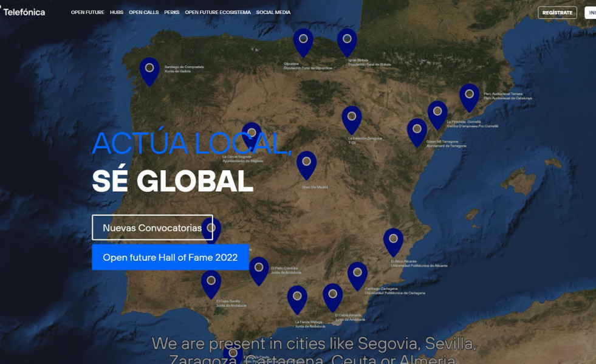This screenshot has width=596, height=364.
Task: Select the Gipuzkoa hub map pin
Action: point(303,40)
